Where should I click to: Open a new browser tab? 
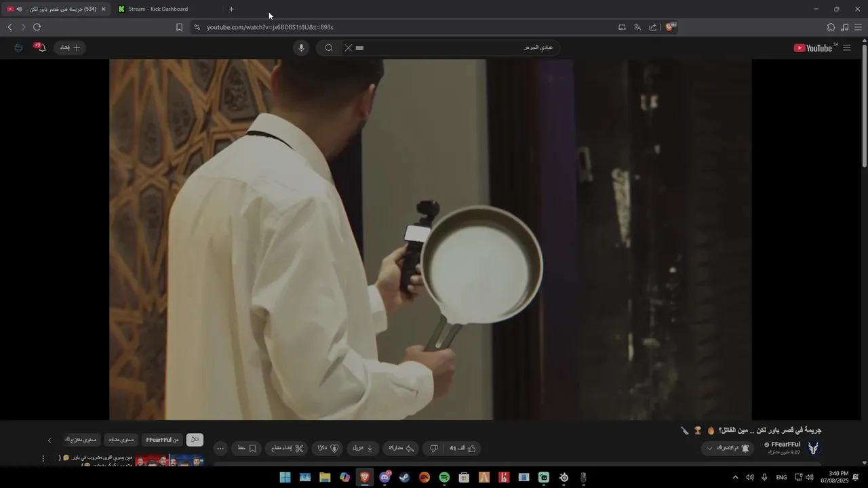pos(231,9)
